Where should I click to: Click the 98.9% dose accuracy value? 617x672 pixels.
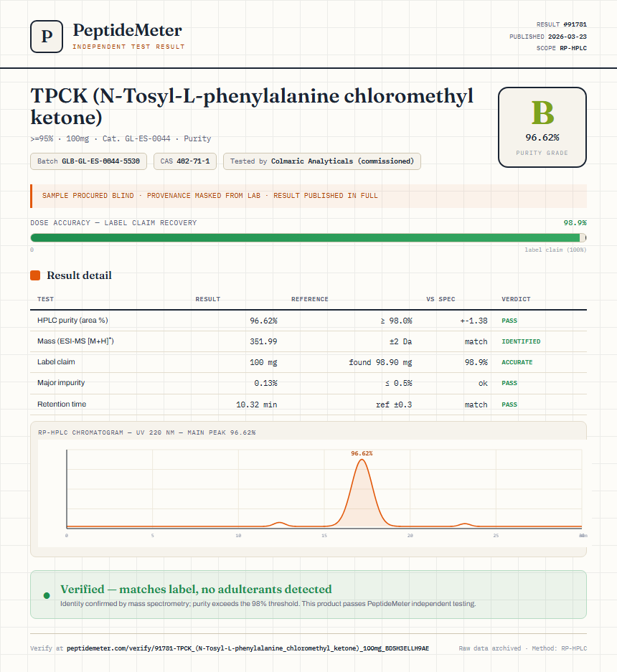[575, 223]
